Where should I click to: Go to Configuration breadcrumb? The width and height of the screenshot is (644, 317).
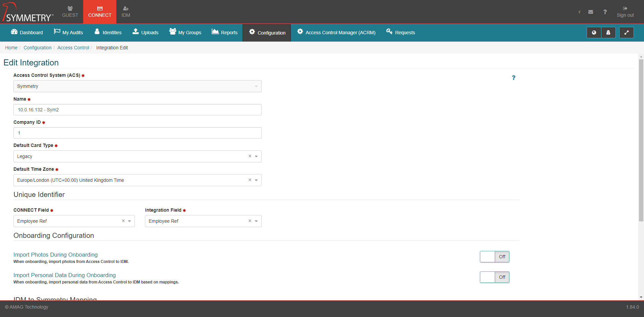tap(38, 48)
